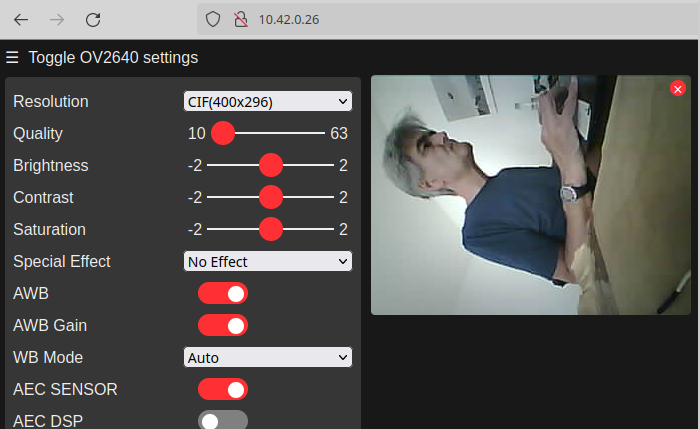Enable the AEC DSP toggle
Image resolution: width=700 pixels, height=429 pixels.
(223, 420)
